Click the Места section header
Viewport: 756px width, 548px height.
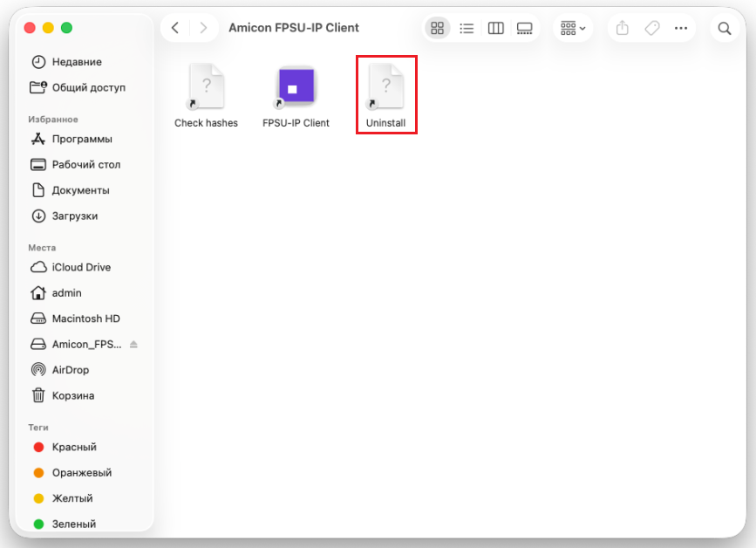tap(42, 248)
